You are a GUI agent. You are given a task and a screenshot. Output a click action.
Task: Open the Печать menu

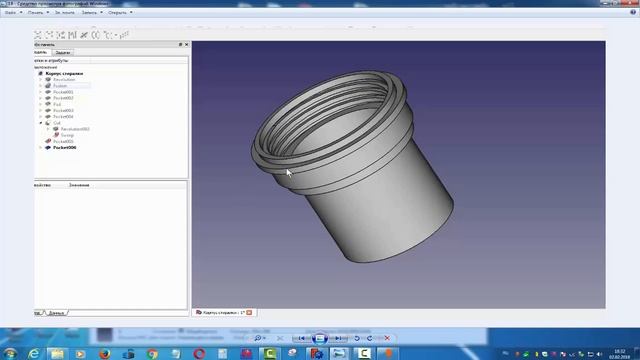[38, 13]
